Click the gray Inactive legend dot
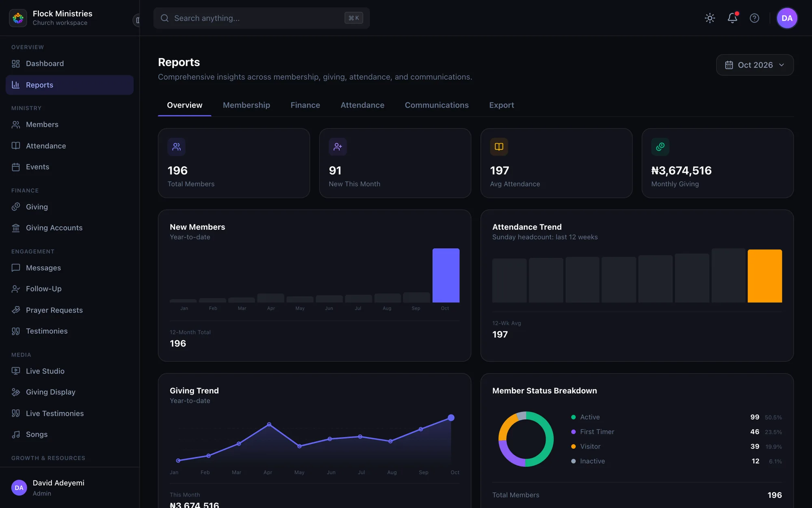This screenshot has height=508, width=812. click(573, 461)
